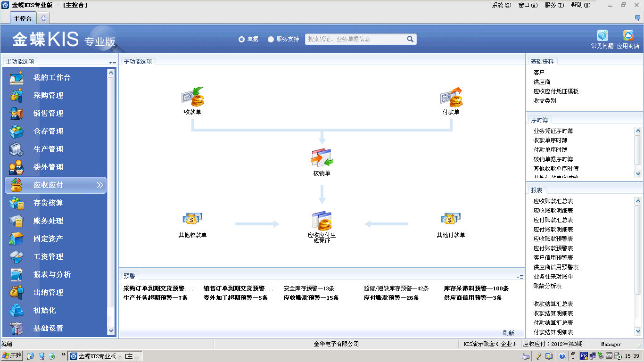Open the 系统(S) menu
The width and height of the screenshot is (644, 362).
click(x=502, y=5)
